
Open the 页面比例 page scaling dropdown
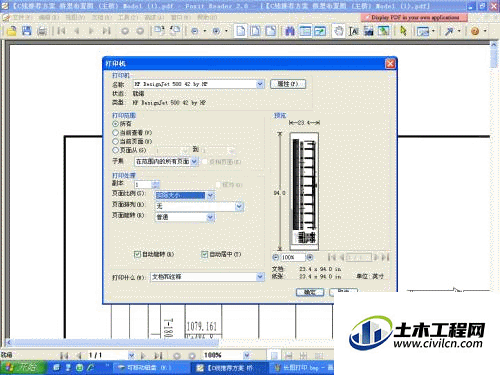coord(210,196)
